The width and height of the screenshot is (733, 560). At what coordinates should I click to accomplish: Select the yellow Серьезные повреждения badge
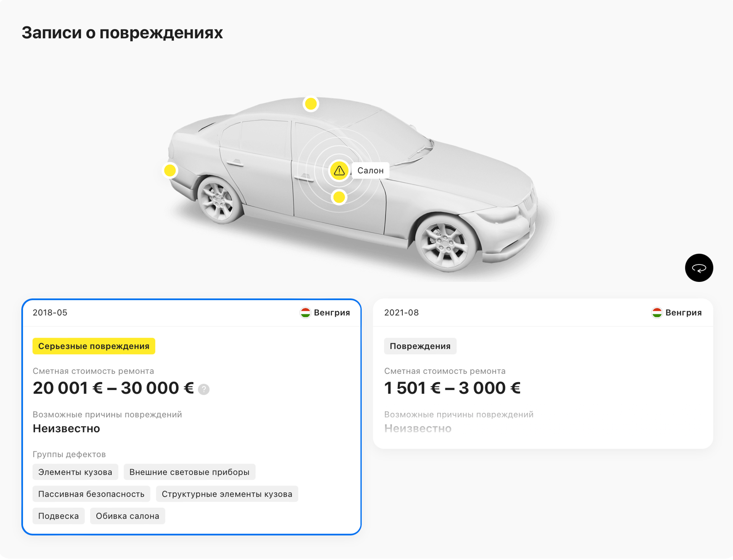tap(94, 346)
